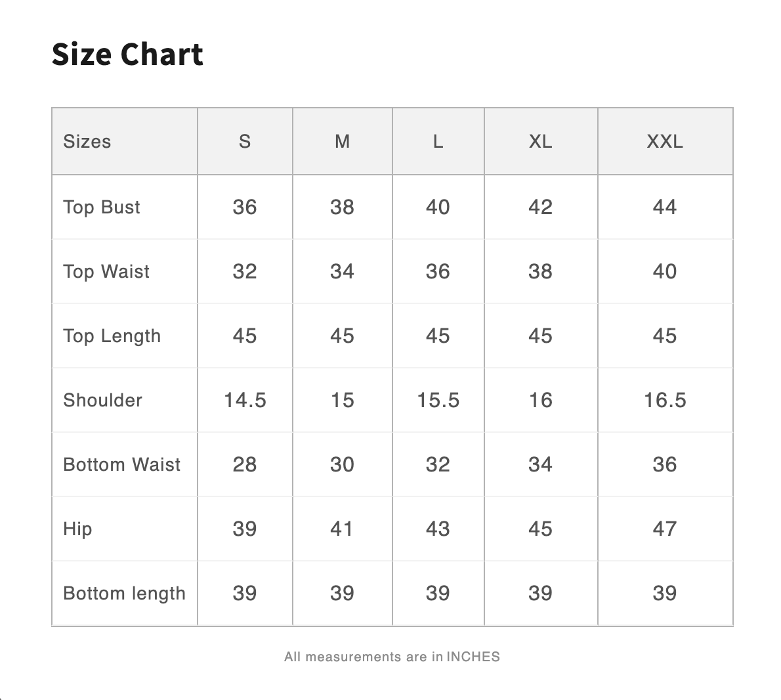781x700 pixels.
Task: Click the Bottom Waist row label
Action: point(122,465)
